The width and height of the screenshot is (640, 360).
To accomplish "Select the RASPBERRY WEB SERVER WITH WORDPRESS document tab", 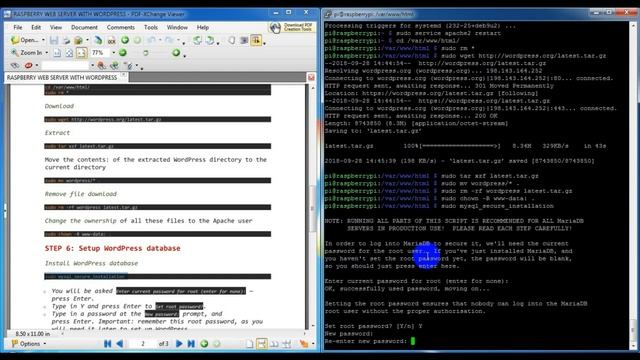I will [62, 77].
